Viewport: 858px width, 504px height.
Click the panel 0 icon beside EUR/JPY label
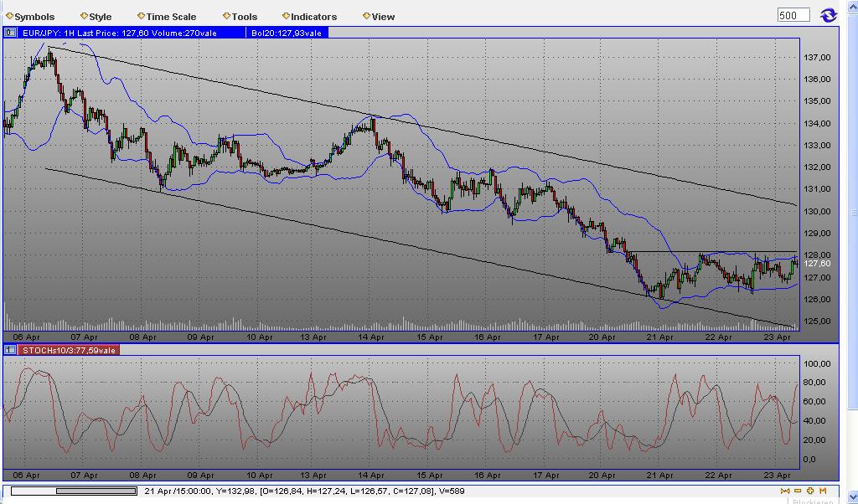tap(10, 33)
